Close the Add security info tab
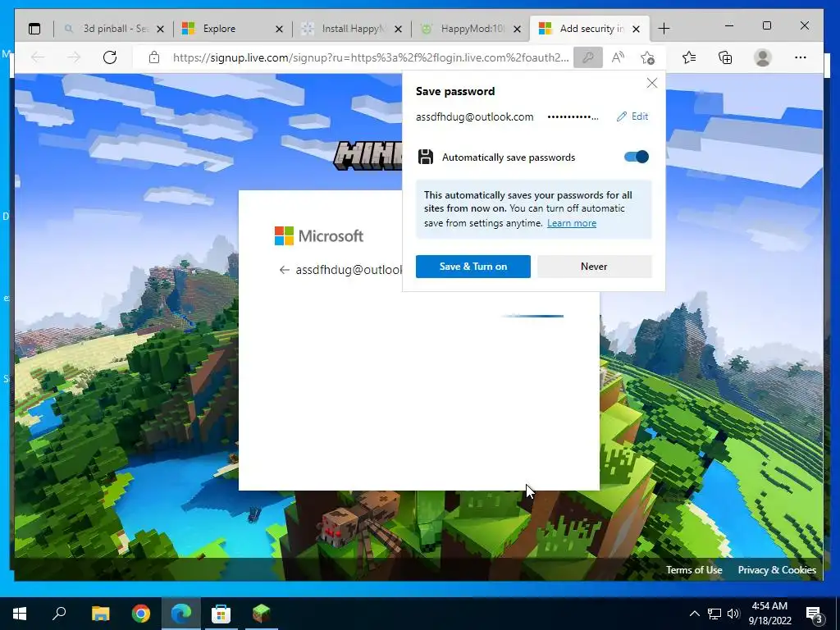The width and height of the screenshot is (840, 630). [636, 30]
